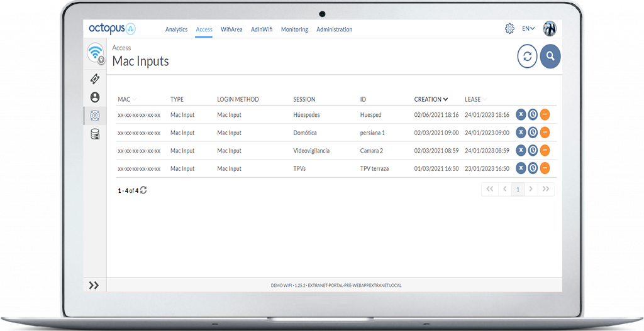Open the WifiArea menu

tap(231, 30)
